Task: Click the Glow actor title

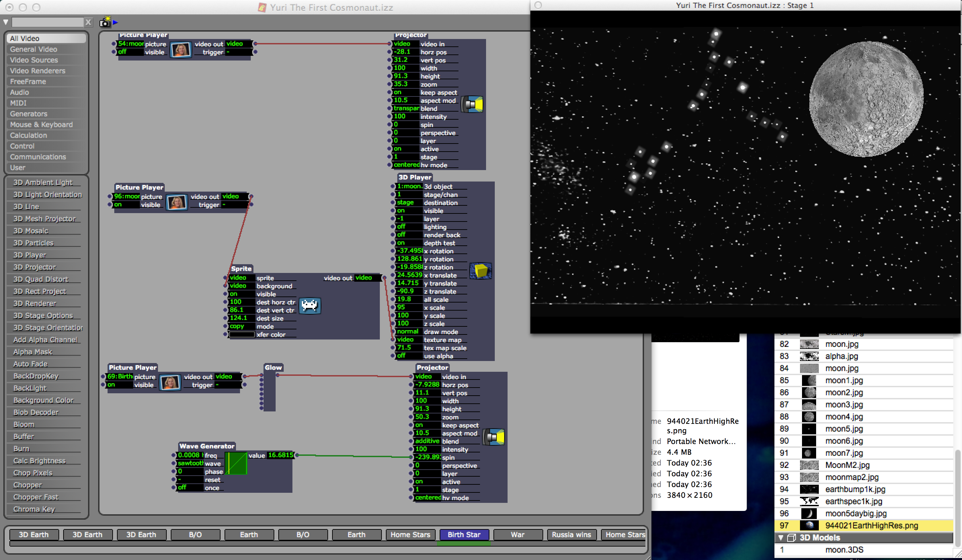Action: 273,368
